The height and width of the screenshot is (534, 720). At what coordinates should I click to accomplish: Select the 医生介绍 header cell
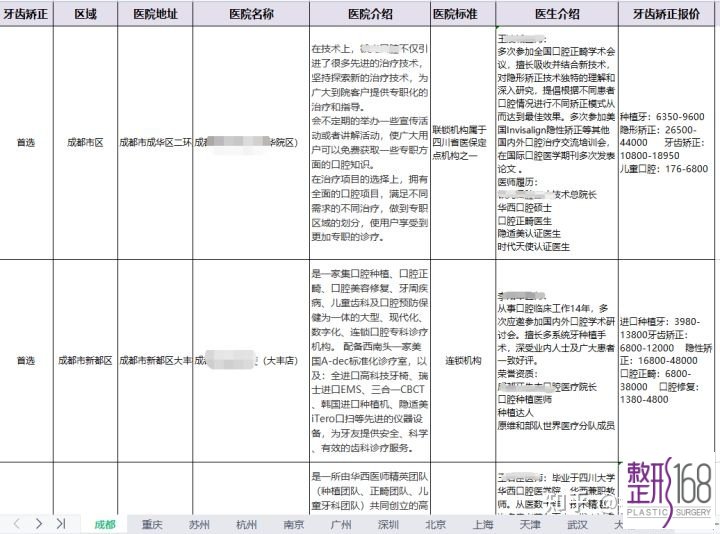click(557, 14)
